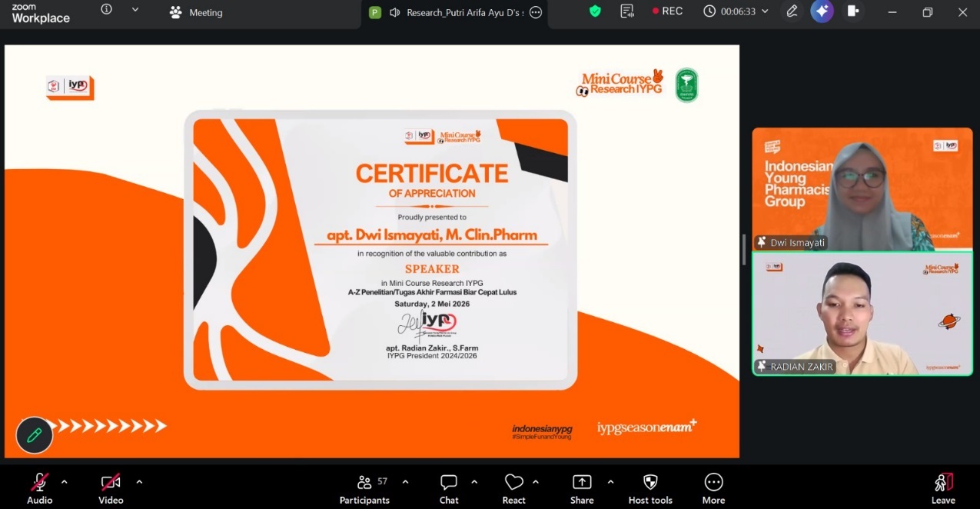Click the SPEAKER text on the certificate
Viewport: 980px width, 509px height.
click(x=432, y=269)
